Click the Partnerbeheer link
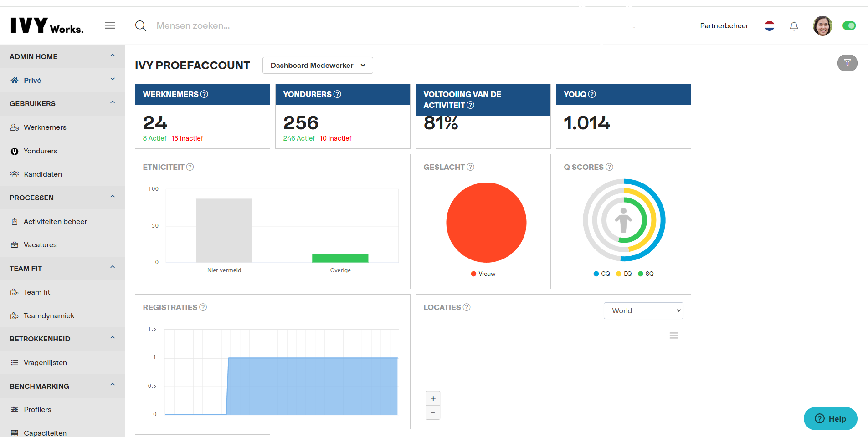This screenshot has width=868, height=437. (724, 26)
